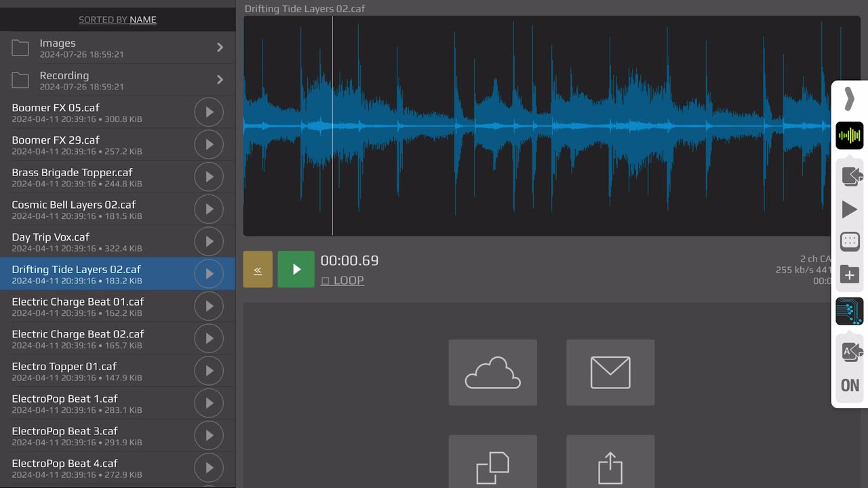Click the import arrow icon in side panel

click(851, 176)
